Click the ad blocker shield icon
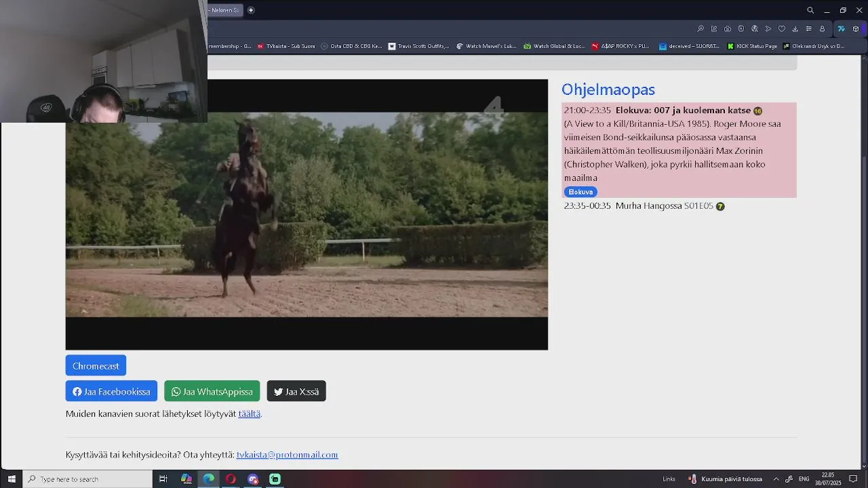The image size is (868, 488). pyautogui.click(x=741, y=29)
